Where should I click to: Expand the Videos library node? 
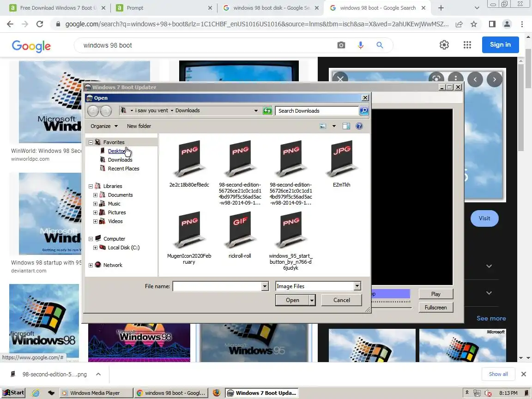95,222
